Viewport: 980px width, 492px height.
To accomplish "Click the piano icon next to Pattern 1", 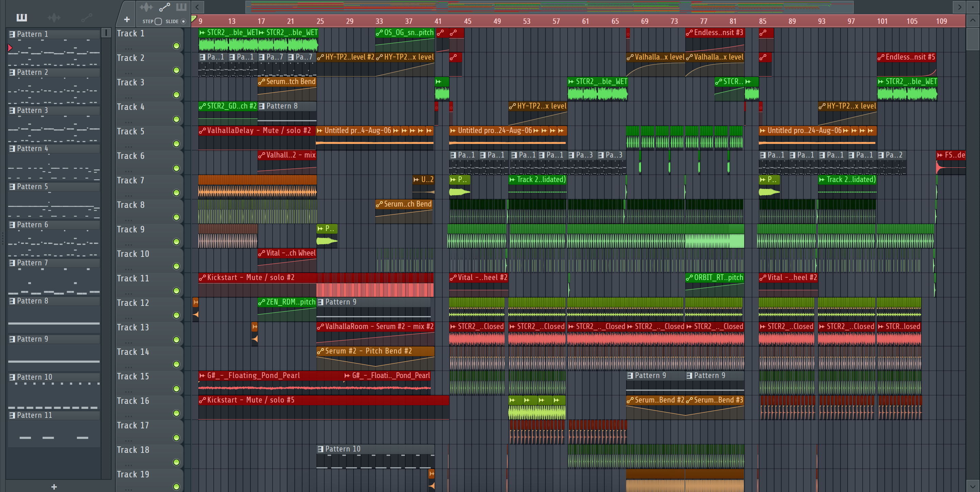I will (12, 34).
